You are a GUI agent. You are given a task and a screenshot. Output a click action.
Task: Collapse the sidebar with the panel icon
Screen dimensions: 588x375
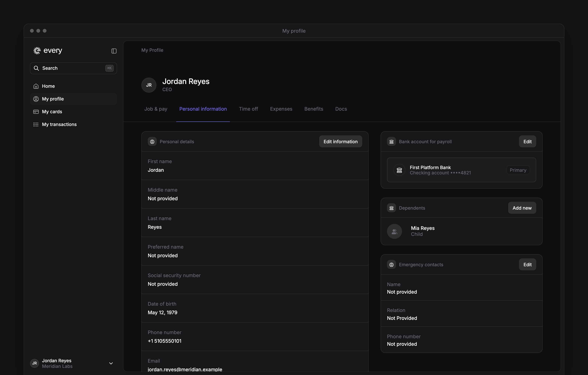(114, 51)
